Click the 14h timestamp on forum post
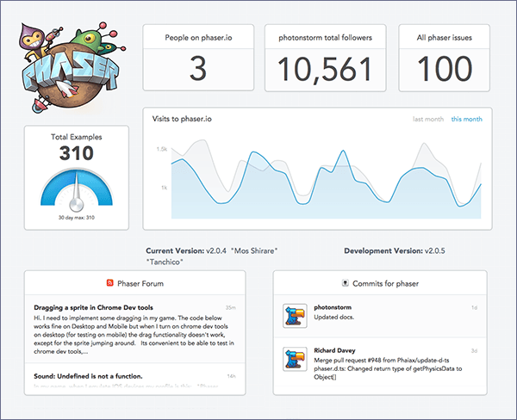The height and width of the screenshot is (420, 517). coord(232,376)
